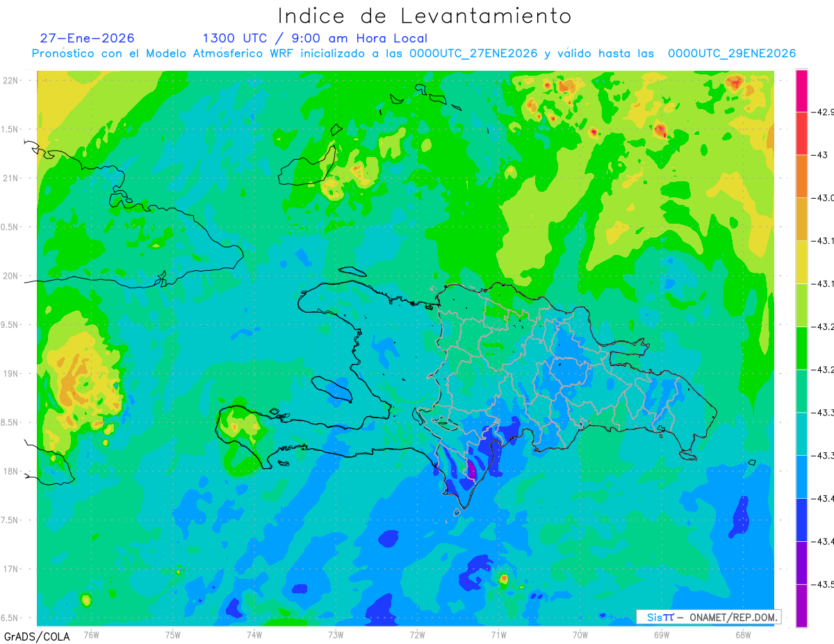Click the time "1300 UTC / 9:00 am Hora Local"

[x=315, y=38]
